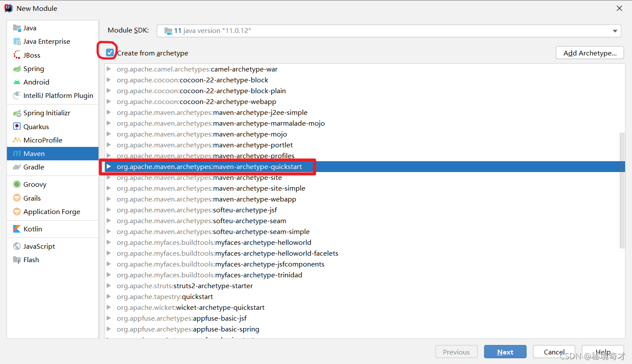
Task: Expand maven-archetype-quickstart arrow
Action: click(x=109, y=166)
